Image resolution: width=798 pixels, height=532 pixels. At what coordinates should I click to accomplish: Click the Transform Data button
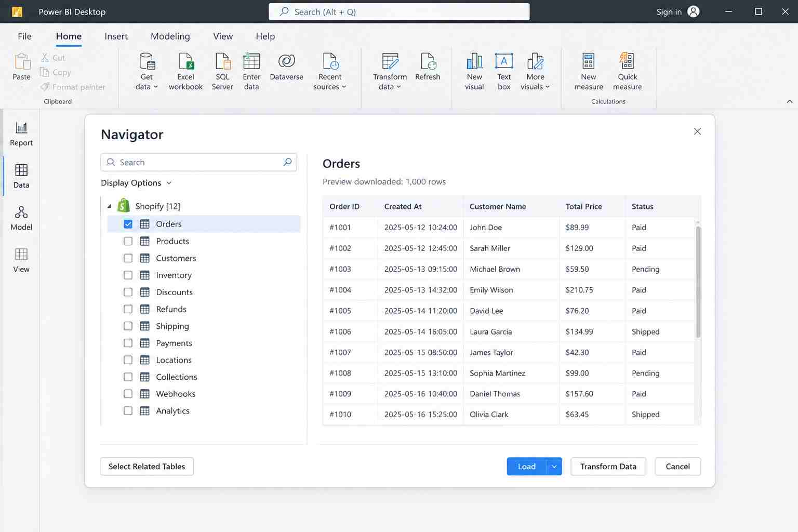[x=608, y=467]
